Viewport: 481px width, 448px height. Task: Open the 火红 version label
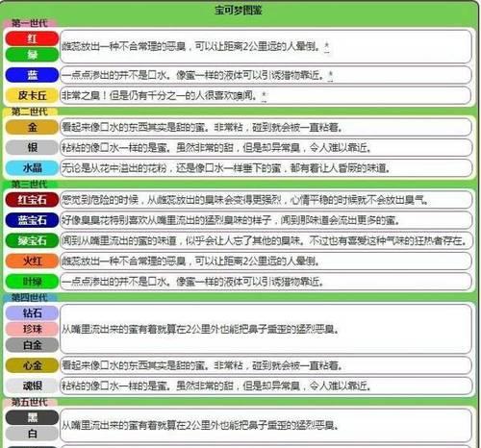click(32, 261)
